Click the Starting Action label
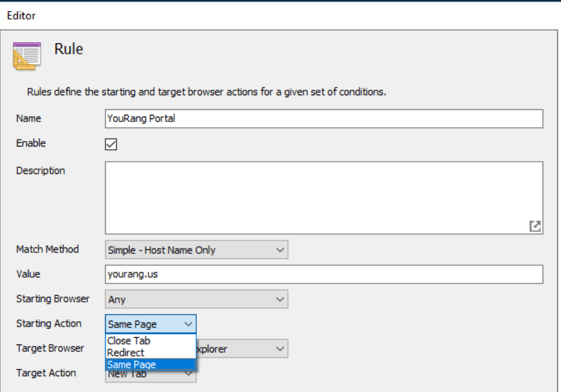The height and width of the screenshot is (392, 561). point(49,324)
